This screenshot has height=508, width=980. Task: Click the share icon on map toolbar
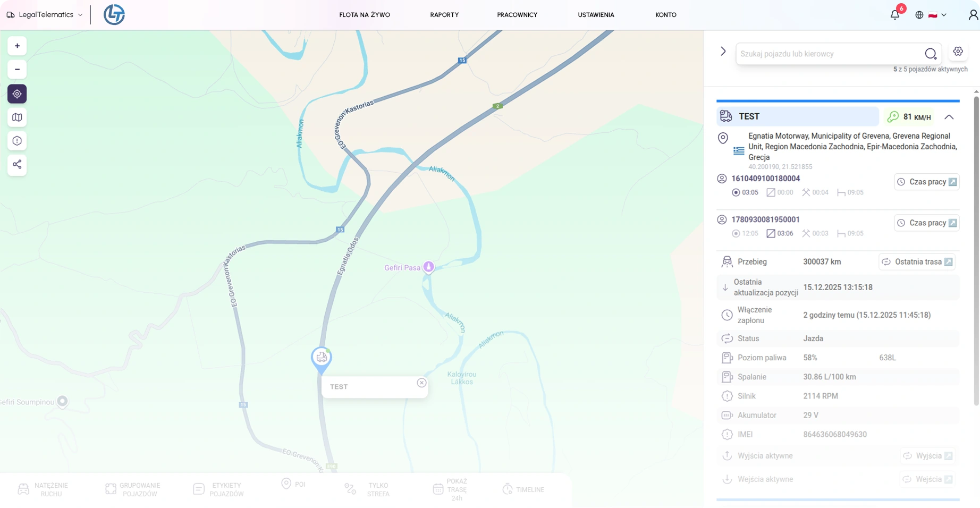pyautogui.click(x=17, y=164)
